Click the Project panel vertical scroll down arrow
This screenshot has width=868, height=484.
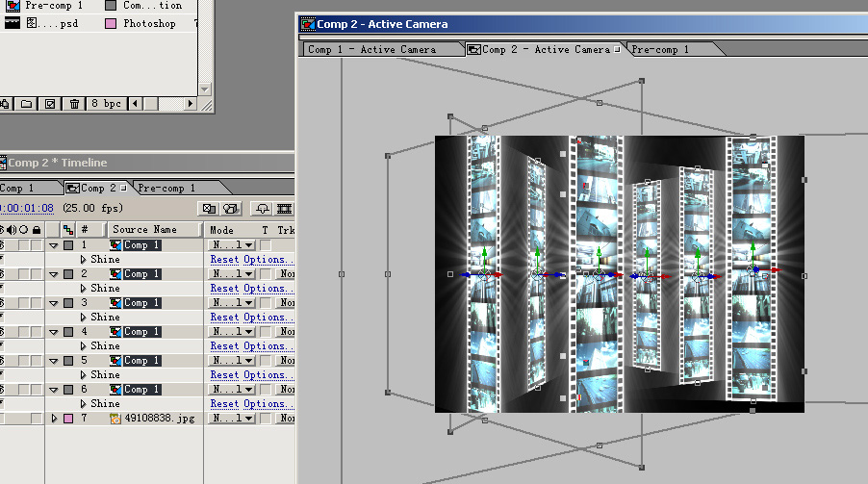tap(205, 89)
